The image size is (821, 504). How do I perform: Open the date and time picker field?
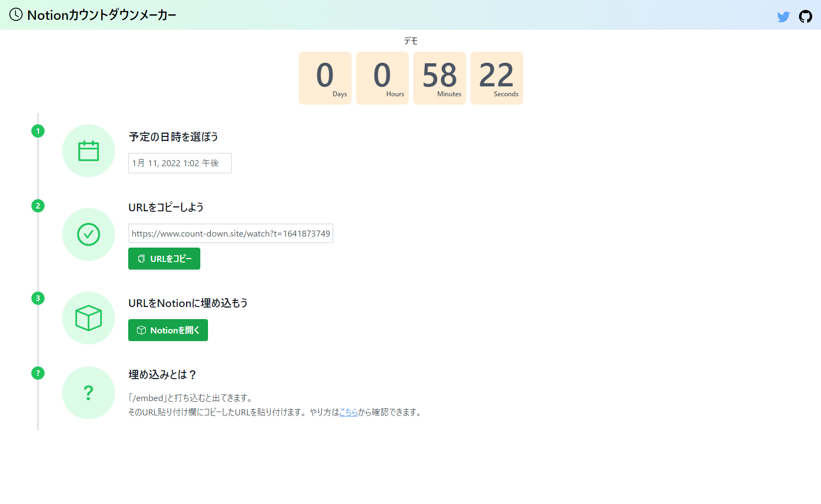pyautogui.click(x=179, y=163)
